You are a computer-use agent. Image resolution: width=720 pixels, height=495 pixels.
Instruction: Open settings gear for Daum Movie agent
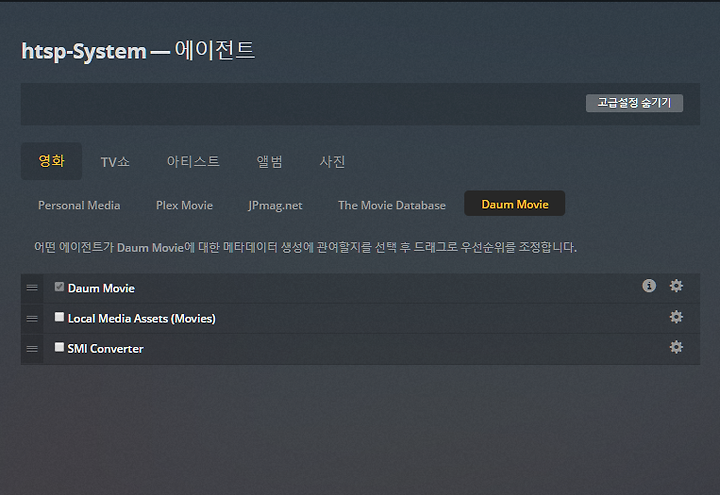tap(676, 286)
